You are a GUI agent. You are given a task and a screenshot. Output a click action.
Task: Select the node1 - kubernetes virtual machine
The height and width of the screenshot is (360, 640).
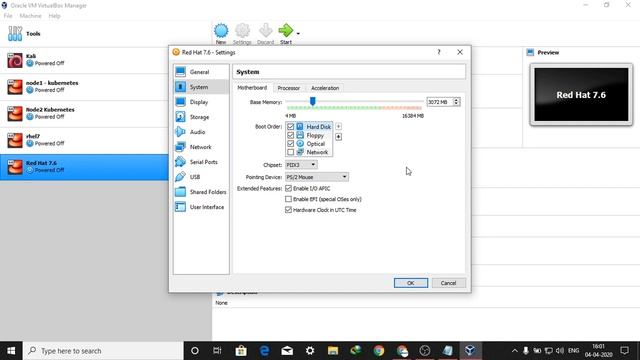(x=84, y=87)
